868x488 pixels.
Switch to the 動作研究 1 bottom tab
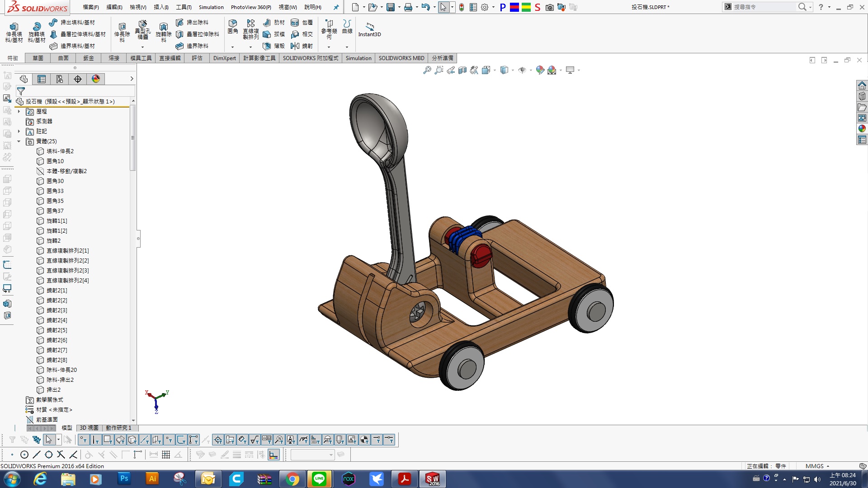[x=118, y=428]
